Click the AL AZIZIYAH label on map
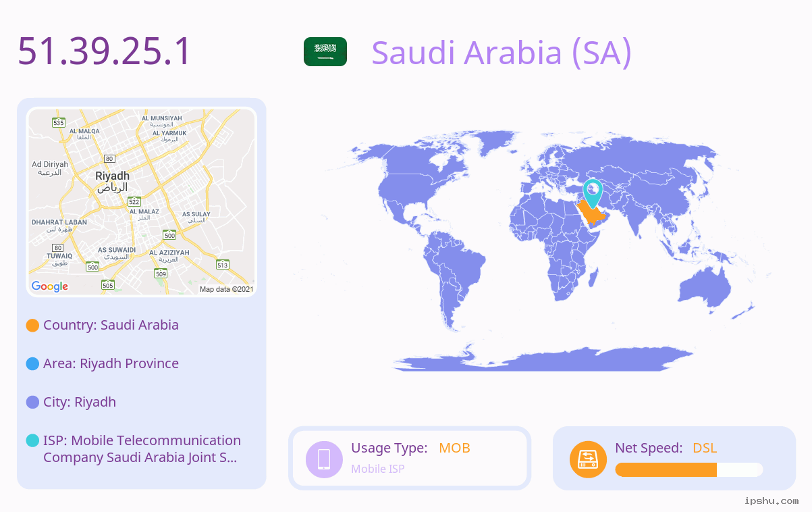The image size is (812, 512). click(169, 255)
